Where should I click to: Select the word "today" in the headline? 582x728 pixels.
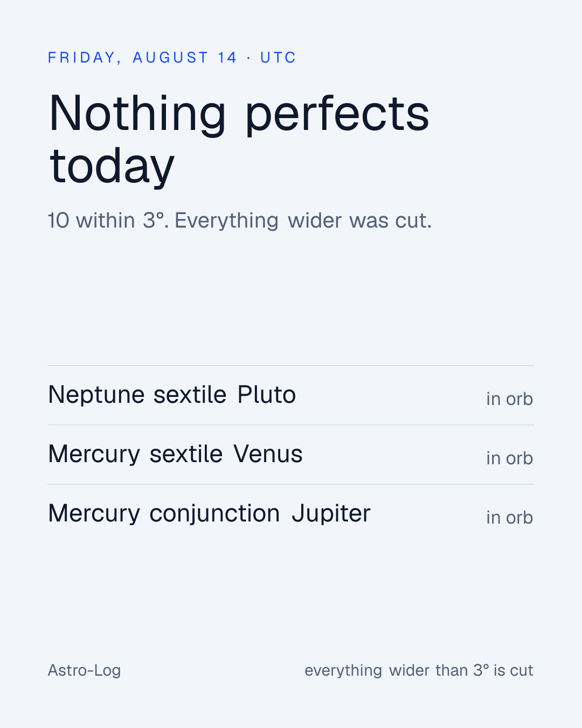point(112,167)
